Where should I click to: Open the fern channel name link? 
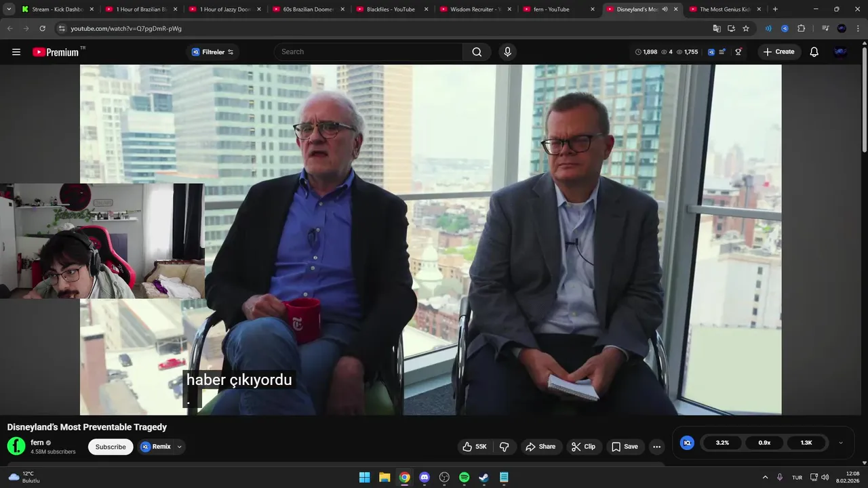pyautogui.click(x=37, y=443)
